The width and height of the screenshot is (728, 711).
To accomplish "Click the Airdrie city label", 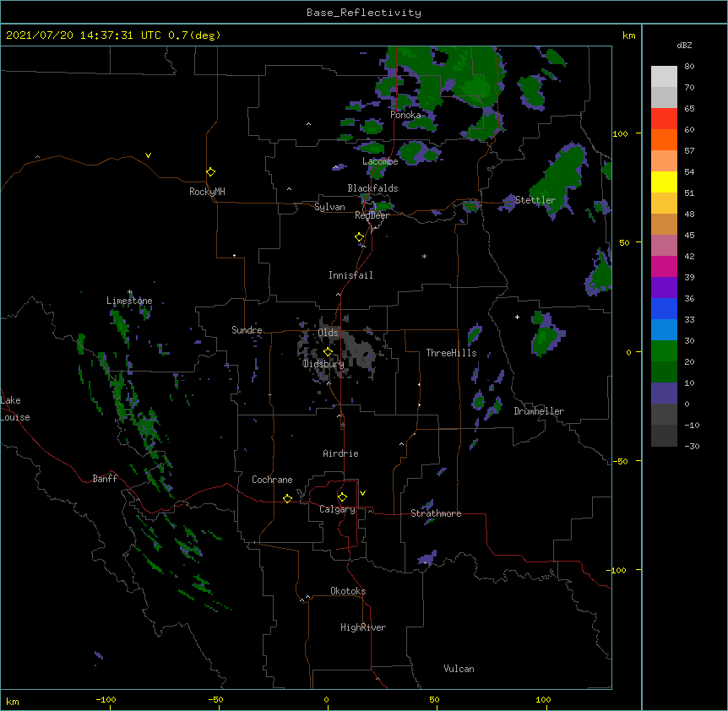I will click(x=340, y=453).
